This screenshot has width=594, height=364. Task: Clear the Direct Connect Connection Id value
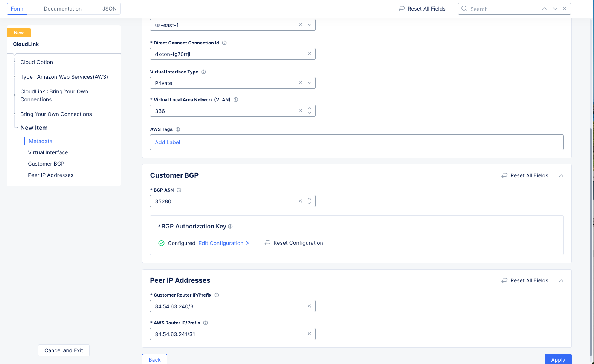coord(309,54)
